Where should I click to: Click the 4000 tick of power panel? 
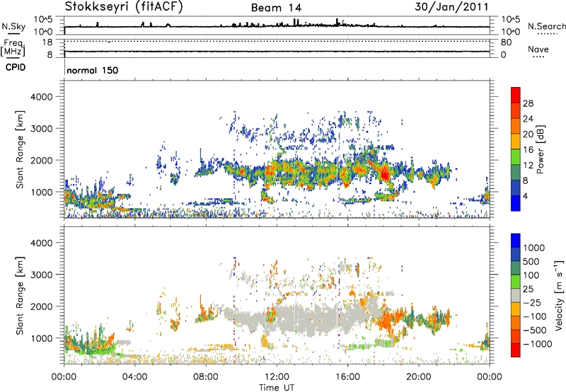pos(41,97)
